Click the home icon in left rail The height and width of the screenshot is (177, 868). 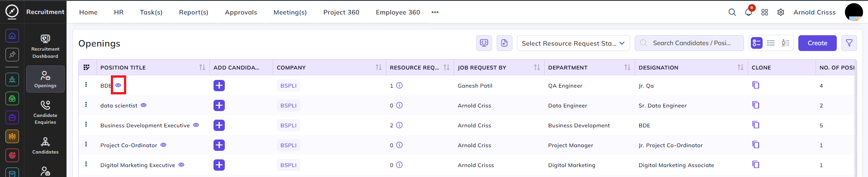point(12,35)
